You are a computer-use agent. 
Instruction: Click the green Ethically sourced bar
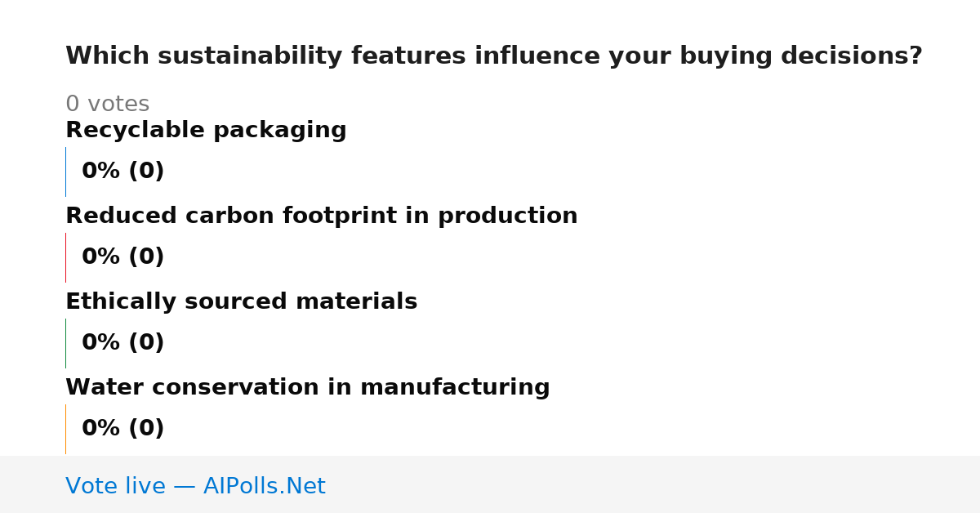click(65, 343)
